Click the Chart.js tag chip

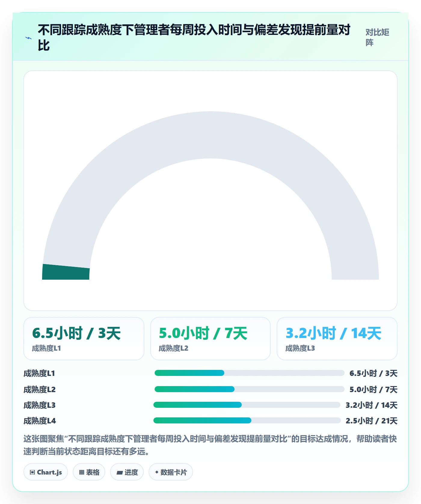click(x=46, y=472)
